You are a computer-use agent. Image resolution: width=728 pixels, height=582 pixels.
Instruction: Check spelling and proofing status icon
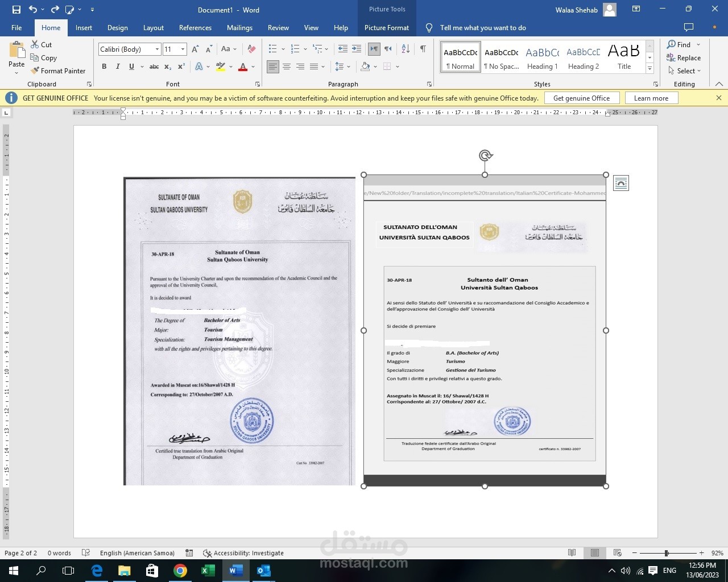point(86,553)
